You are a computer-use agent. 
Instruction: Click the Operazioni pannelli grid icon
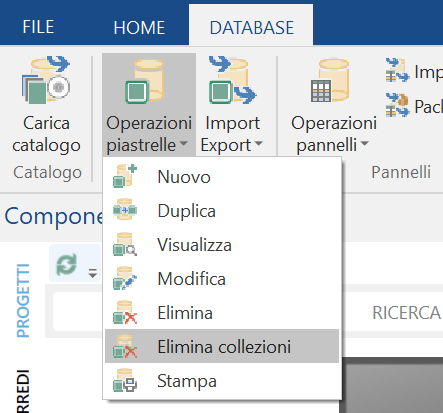[329, 80]
